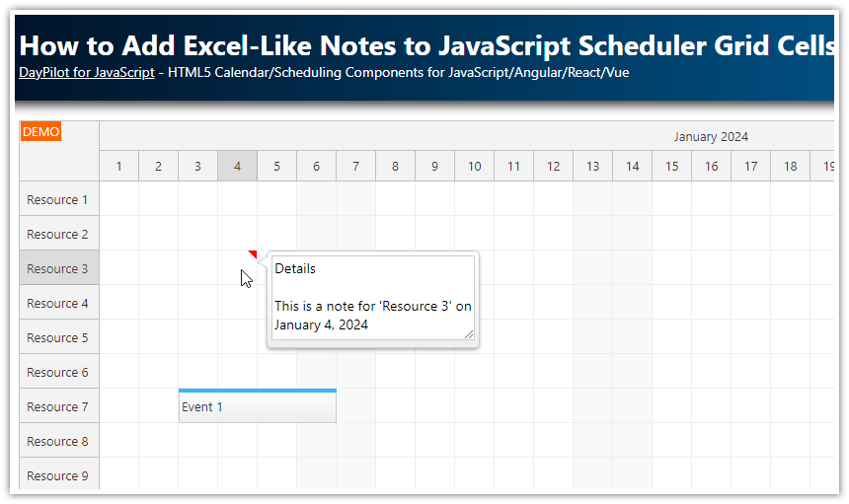This screenshot has width=849, height=504.
Task: Click grid cell for Resource 1, day 1
Action: [x=118, y=199]
